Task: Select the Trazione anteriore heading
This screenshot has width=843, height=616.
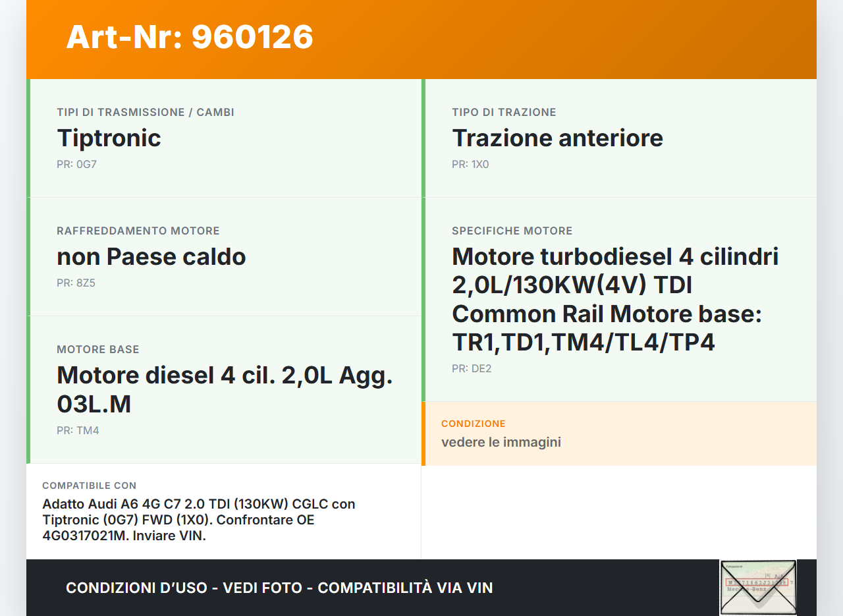Action: click(557, 138)
